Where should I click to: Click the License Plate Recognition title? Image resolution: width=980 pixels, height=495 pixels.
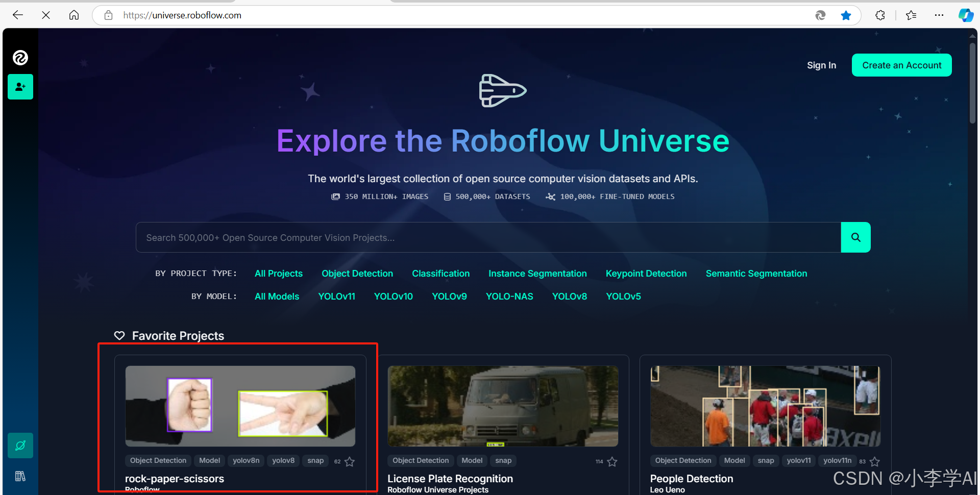click(450, 479)
